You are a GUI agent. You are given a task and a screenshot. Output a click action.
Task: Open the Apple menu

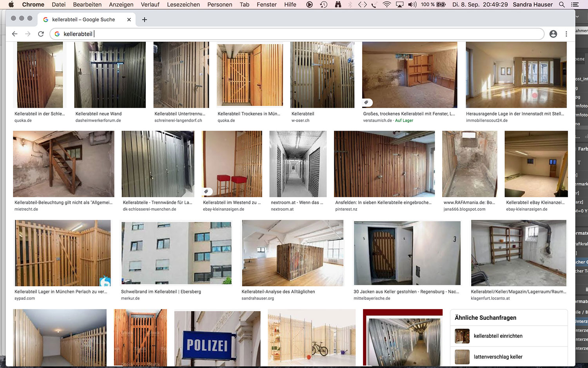click(x=11, y=4)
